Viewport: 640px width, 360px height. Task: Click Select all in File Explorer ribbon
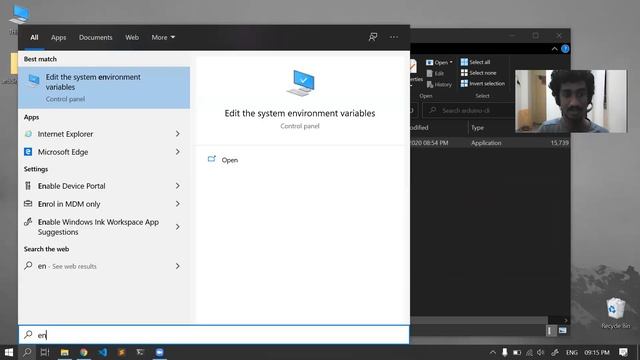click(476, 62)
